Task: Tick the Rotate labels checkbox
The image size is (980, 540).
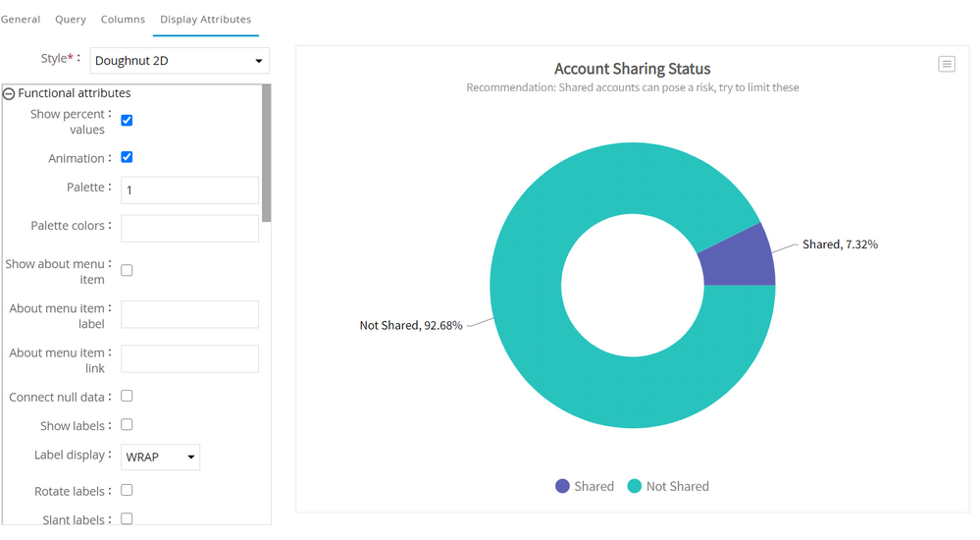Action: click(127, 490)
